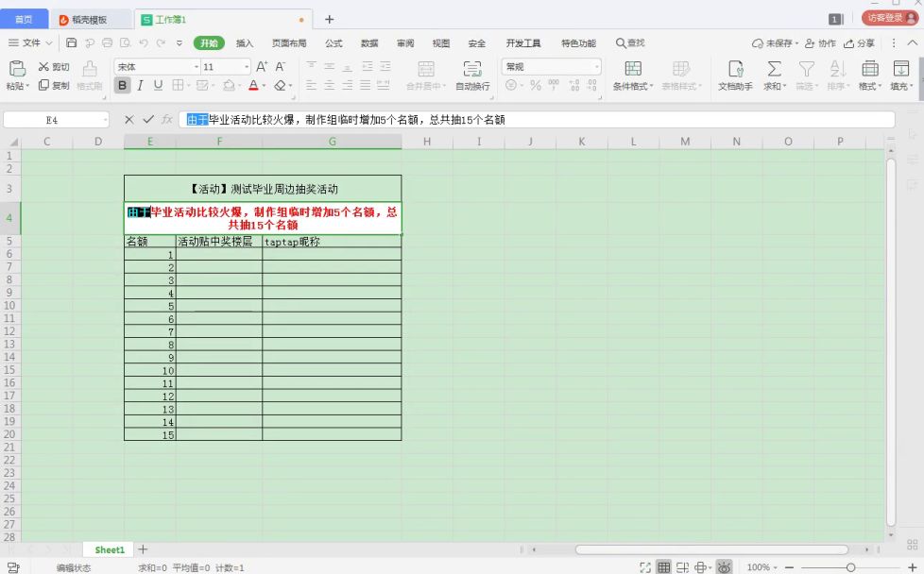The height and width of the screenshot is (574, 924).
Task: Switch to the 插入 (Insert) ribbon tab
Action: (x=245, y=43)
